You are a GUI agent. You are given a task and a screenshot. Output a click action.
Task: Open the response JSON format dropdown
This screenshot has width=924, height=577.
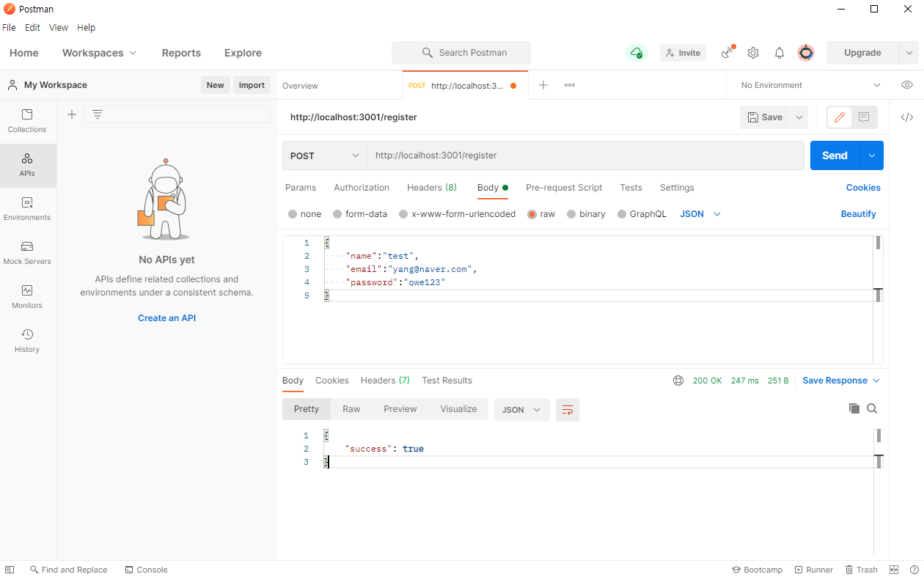point(522,410)
